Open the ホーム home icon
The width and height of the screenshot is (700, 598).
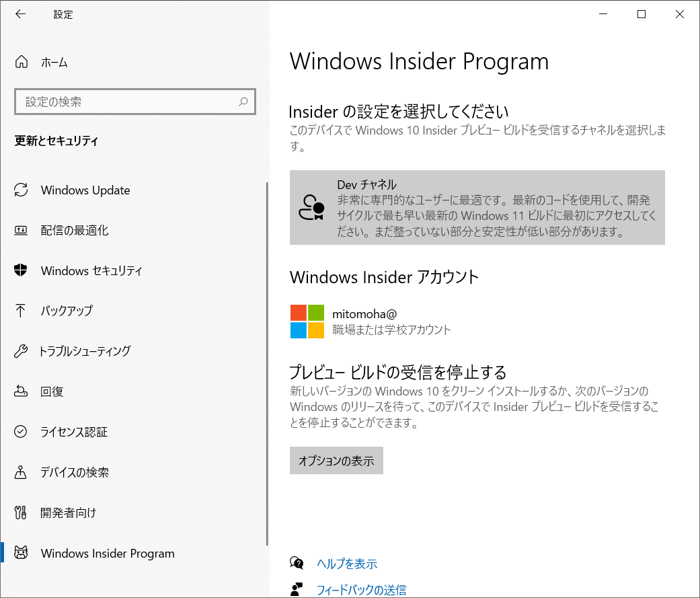[22, 62]
